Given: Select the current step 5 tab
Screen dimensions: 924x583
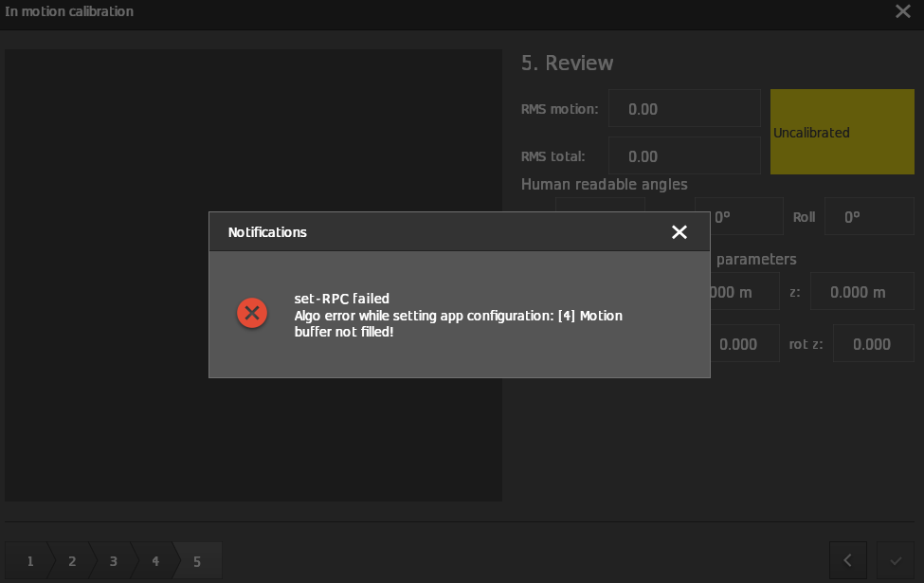Looking at the screenshot, I should point(198,561).
